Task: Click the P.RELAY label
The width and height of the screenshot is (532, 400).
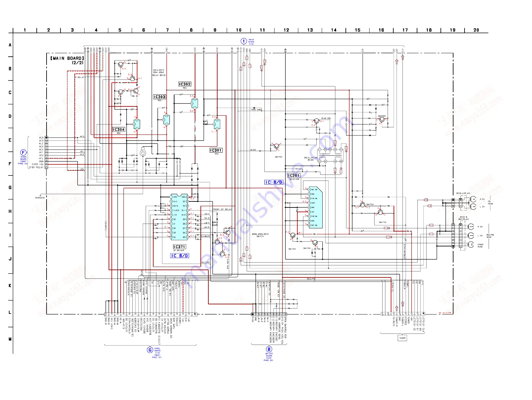Action: (x=80, y=77)
